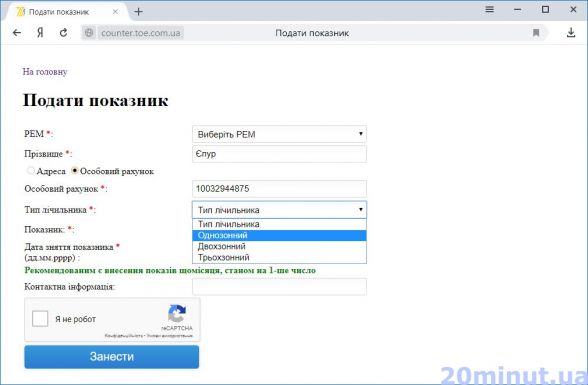The image size is (588, 385).
Task: Maximize the browser window
Action: (x=545, y=9)
